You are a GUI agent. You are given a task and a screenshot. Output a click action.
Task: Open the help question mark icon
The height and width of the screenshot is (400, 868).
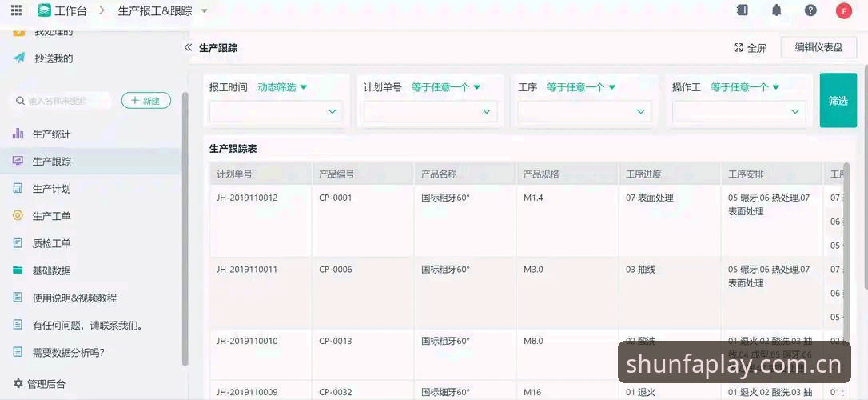(x=810, y=10)
